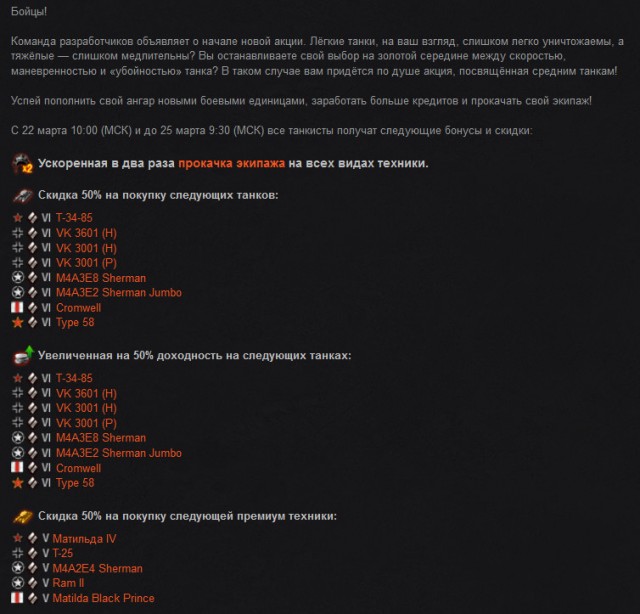Click UK flag icon beside Matilda Black Prince

coord(17,598)
